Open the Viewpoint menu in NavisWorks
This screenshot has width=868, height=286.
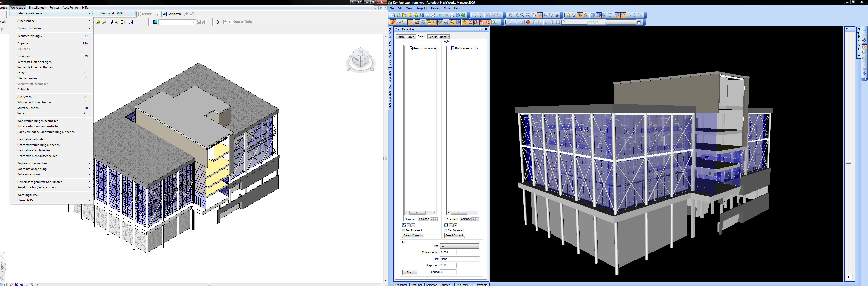click(421, 9)
